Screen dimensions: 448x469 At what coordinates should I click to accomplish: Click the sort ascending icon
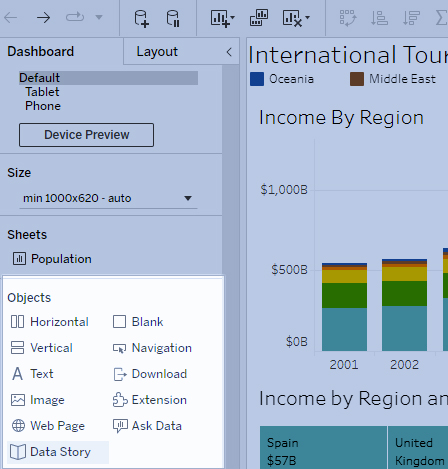click(379, 18)
